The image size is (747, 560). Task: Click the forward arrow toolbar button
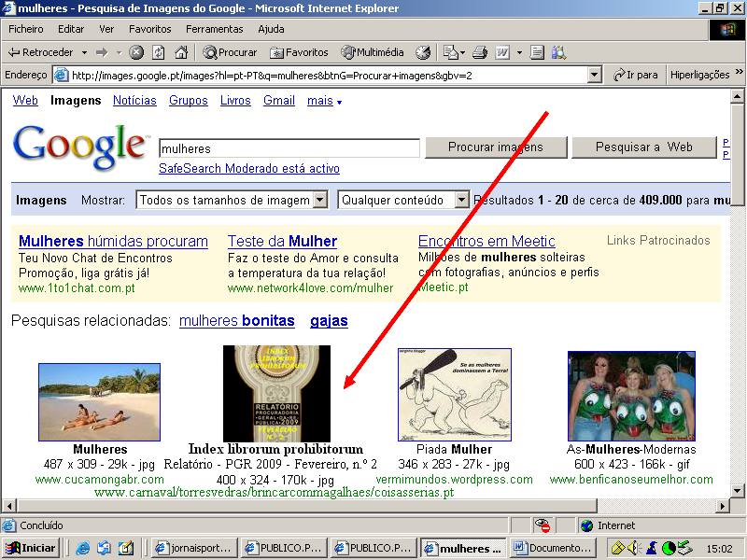102,52
